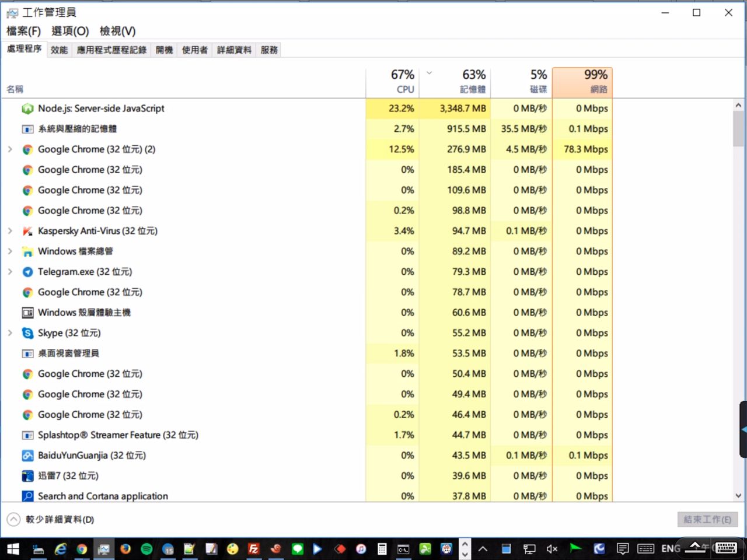This screenshot has height=560, width=747.
Task: Collapse details with 較少詳細資料 button
Action: tap(51, 519)
